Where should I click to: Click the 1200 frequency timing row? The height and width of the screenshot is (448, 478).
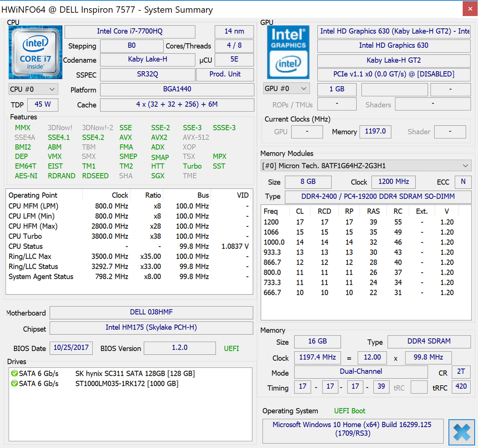[366, 222]
